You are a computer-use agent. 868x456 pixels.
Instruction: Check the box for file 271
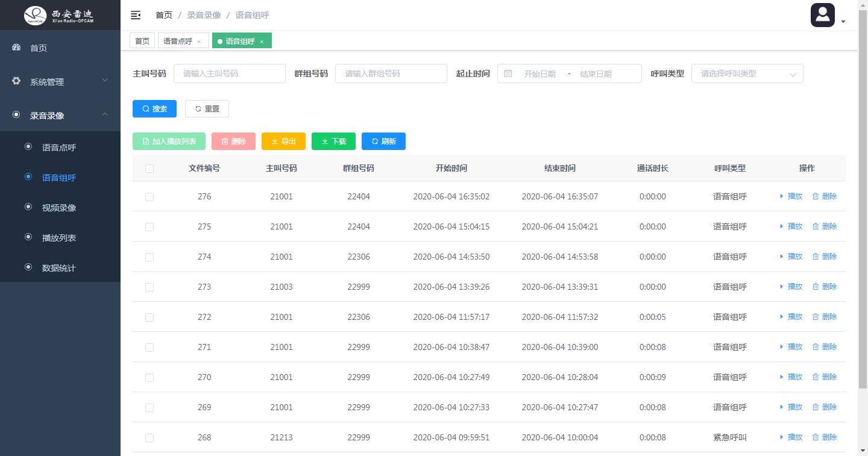[x=149, y=348]
